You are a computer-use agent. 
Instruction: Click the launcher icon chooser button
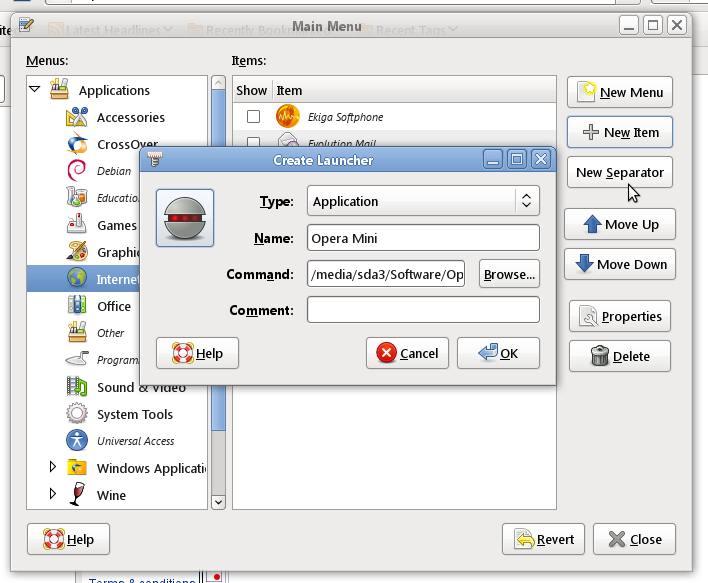(x=185, y=218)
